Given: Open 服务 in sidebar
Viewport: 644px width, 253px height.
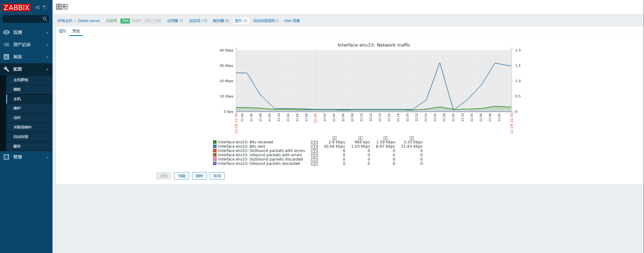Looking at the screenshot, I should 29,146.
